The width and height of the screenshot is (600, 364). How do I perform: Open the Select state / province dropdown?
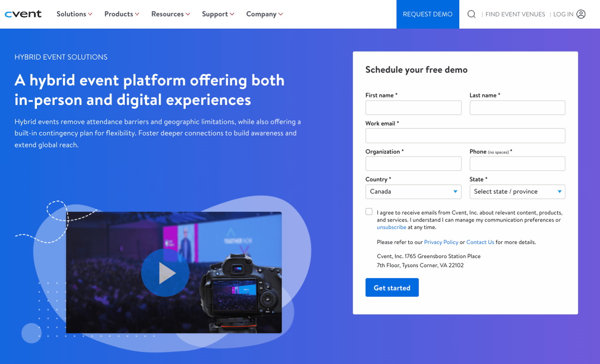click(517, 192)
